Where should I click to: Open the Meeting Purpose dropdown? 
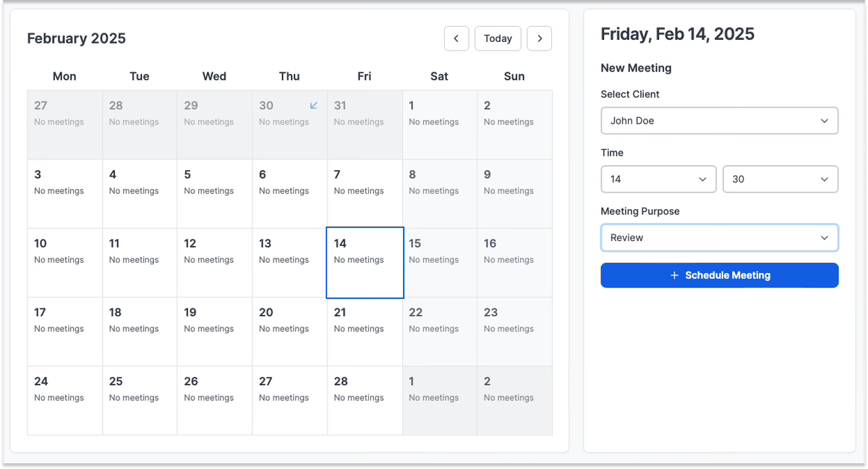coord(719,237)
